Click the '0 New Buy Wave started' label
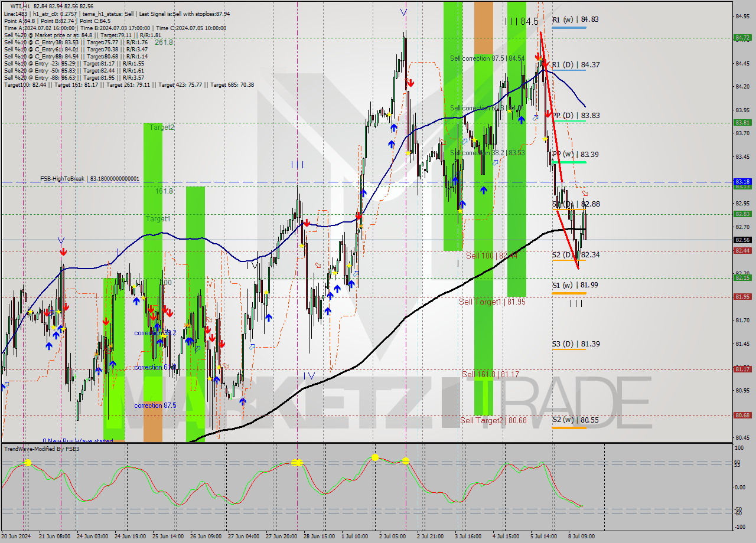 pyautogui.click(x=77, y=441)
